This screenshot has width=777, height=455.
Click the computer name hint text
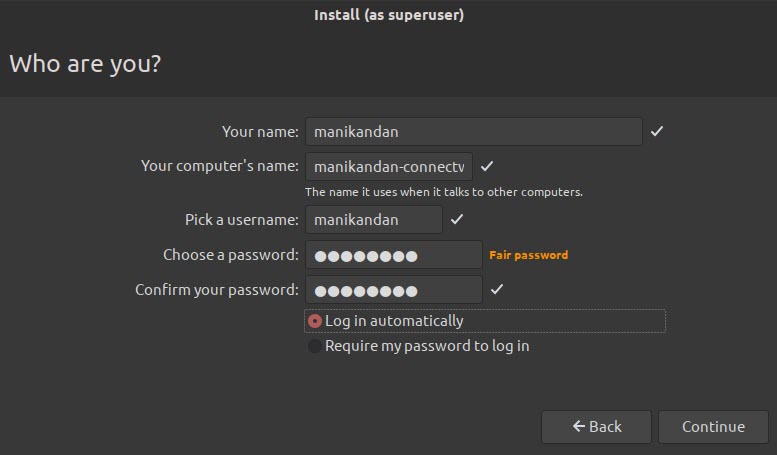(443, 192)
